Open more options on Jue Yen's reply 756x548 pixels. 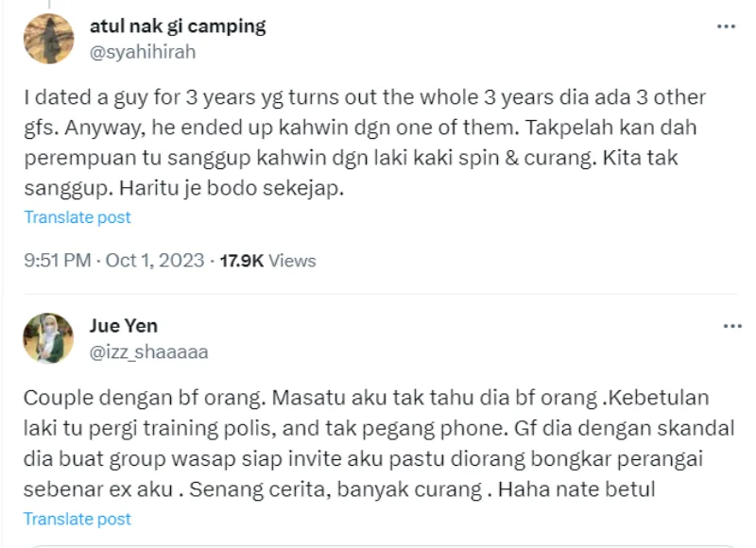pos(732,327)
